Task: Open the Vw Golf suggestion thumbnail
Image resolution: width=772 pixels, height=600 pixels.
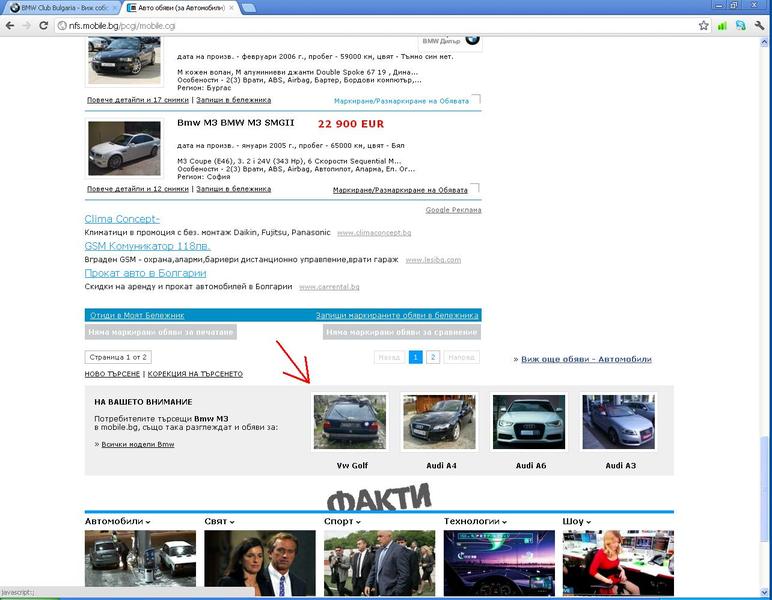Action: pos(350,422)
